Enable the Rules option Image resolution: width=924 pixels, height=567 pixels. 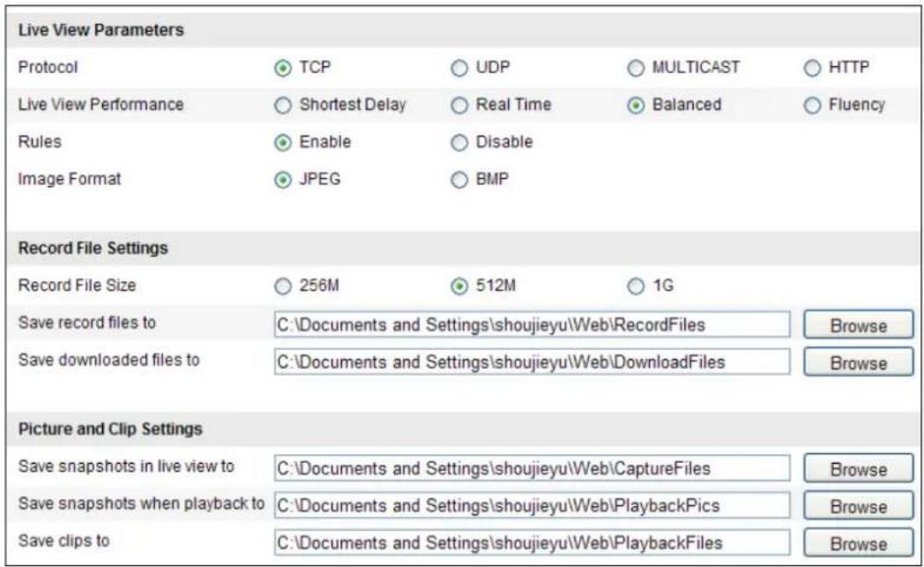coord(283,143)
